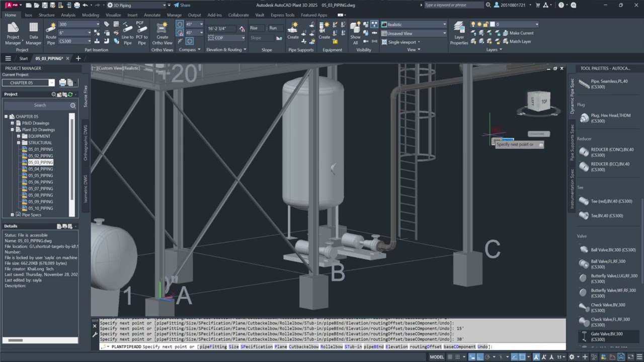Expand the Pipe Specs tree node
Viewport: 644px width, 362px height.
(12, 215)
